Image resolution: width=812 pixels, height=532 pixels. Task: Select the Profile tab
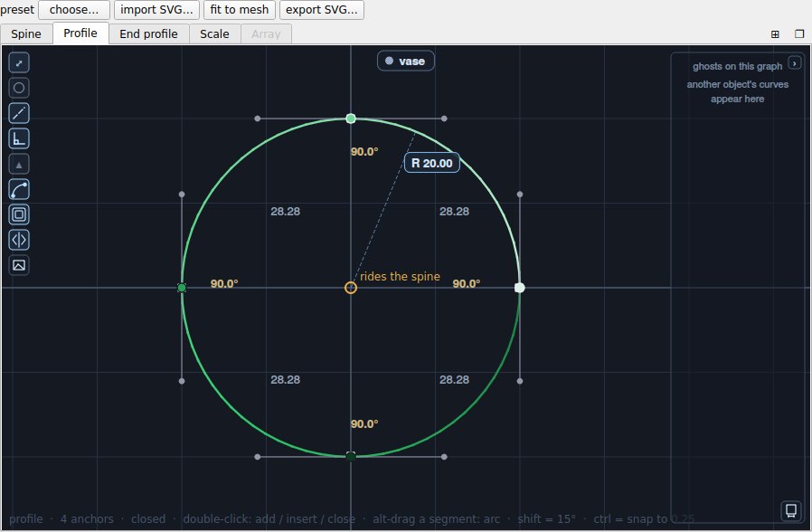pyautogui.click(x=80, y=33)
